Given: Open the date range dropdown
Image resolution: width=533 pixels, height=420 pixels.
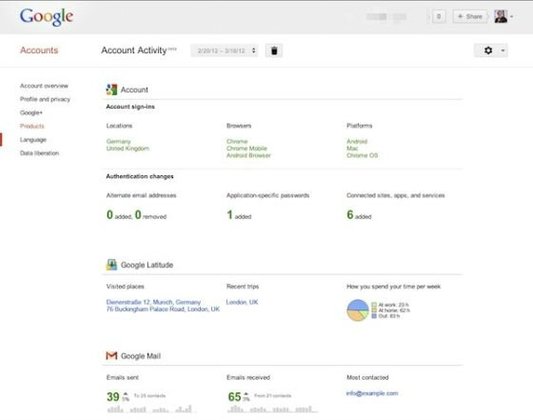Looking at the screenshot, I should (224, 51).
